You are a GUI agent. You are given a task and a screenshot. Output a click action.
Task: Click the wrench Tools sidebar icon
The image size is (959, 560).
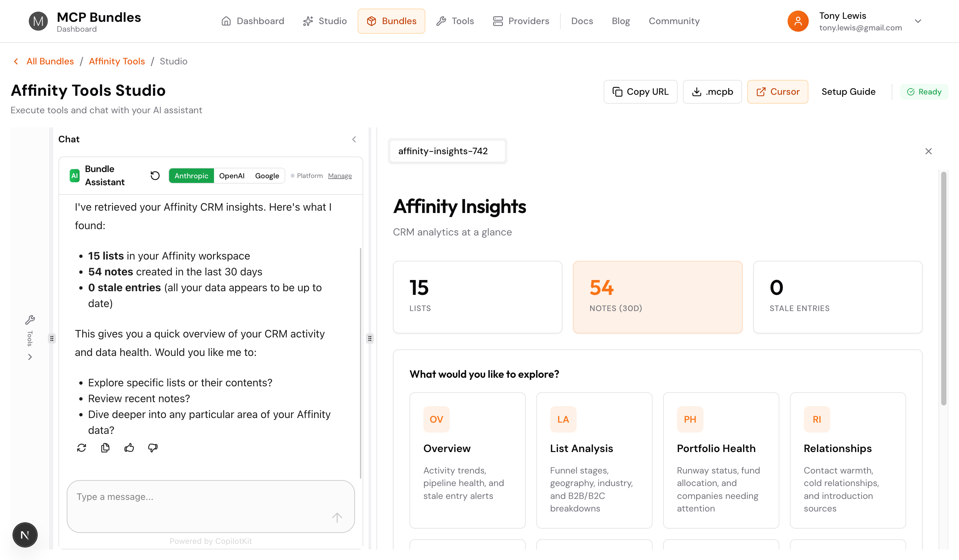[x=30, y=320]
